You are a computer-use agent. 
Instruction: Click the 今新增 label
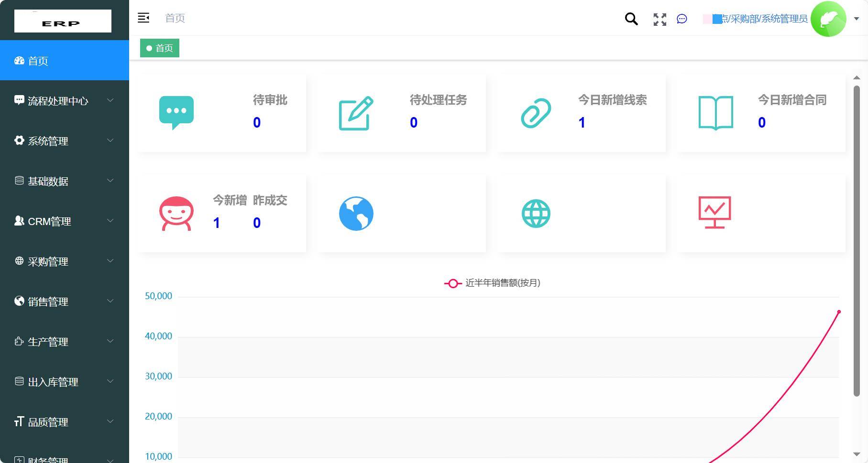pos(230,200)
